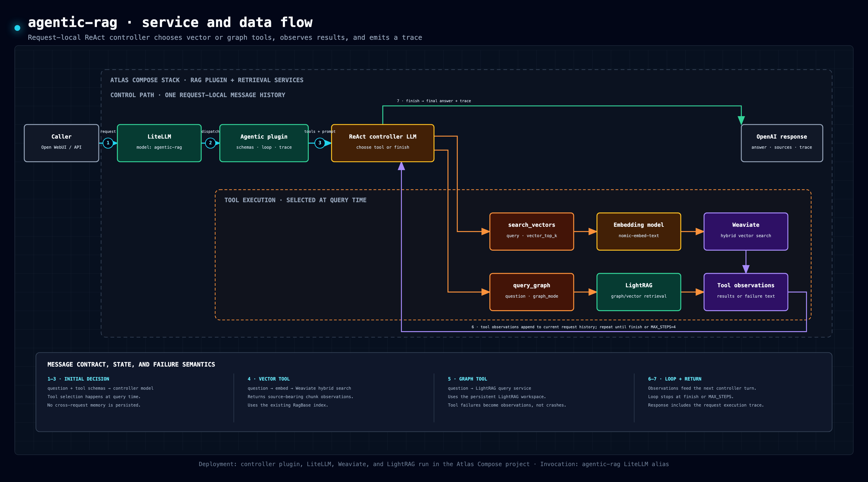Screen dimensions: 868x482
Task: Click the Caller node box
Action: [61, 143]
